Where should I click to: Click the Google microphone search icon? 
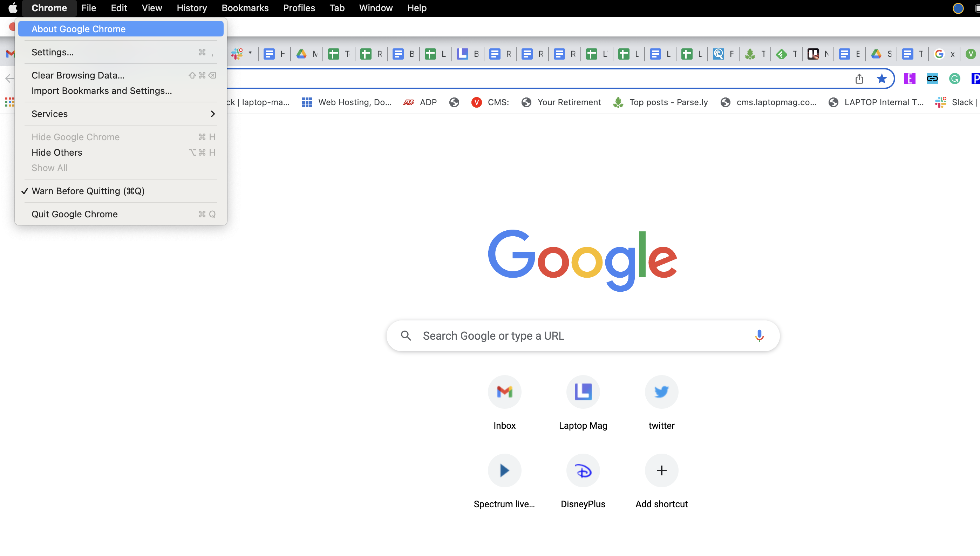click(758, 335)
